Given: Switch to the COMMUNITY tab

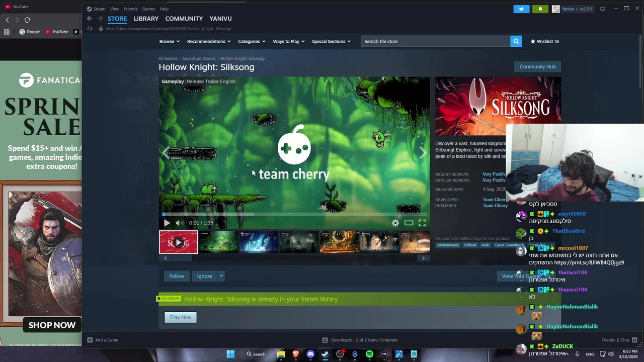Looking at the screenshot, I should [x=184, y=19].
